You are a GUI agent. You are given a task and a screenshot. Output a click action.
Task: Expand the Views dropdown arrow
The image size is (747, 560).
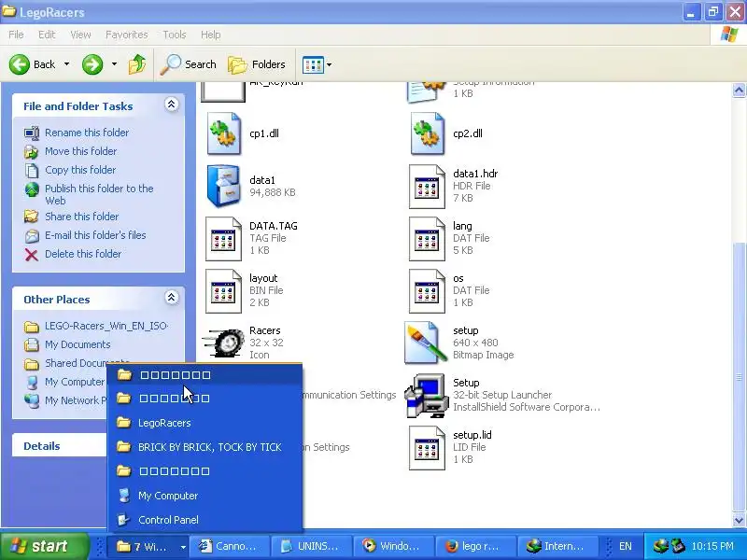[x=329, y=64]
